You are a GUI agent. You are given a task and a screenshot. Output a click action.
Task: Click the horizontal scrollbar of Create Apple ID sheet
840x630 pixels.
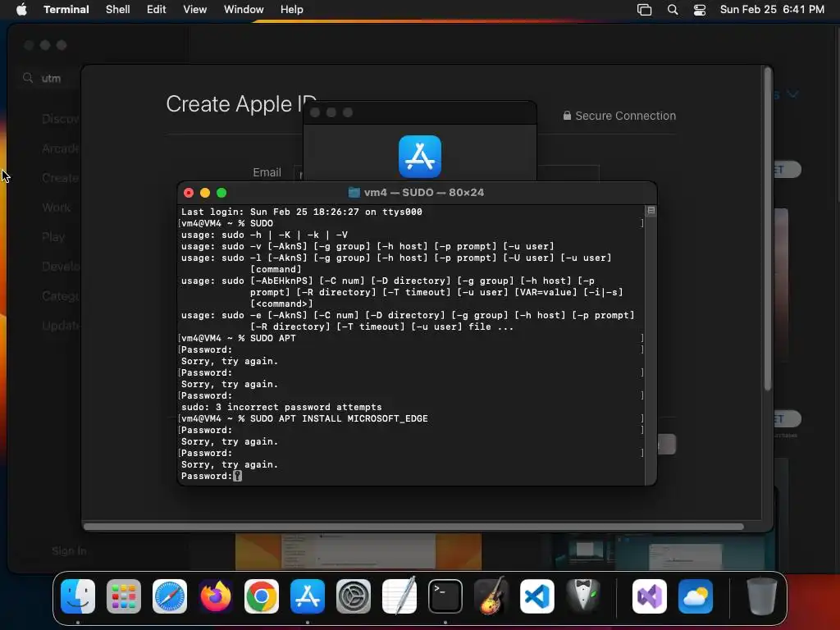tap(413, 527)
